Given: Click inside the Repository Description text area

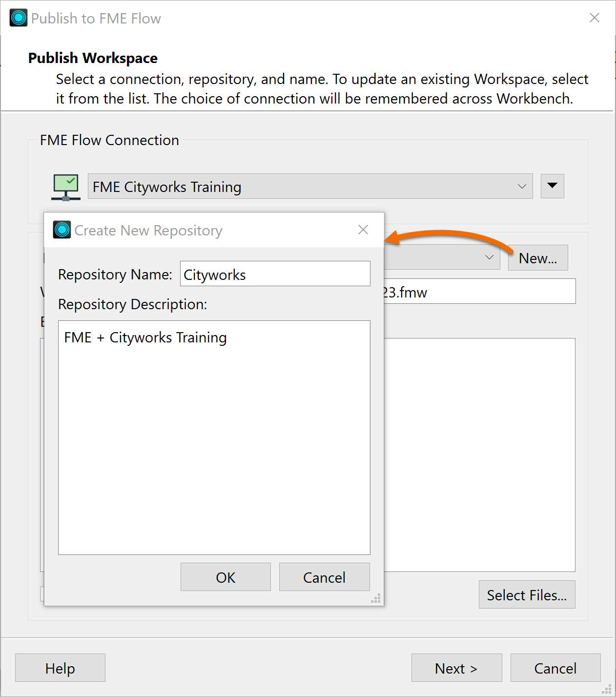Looking at the screenshot, I should 214,437.
